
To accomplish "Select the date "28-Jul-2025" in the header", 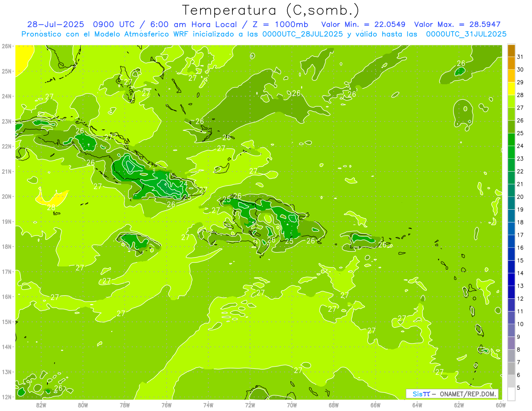I will pos(55,24).
